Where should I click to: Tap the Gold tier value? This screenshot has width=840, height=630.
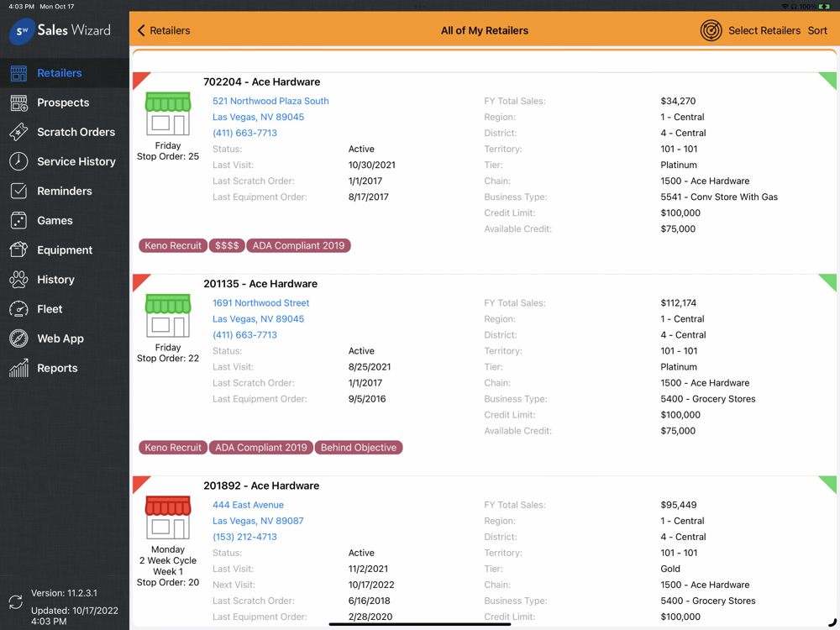coord(670,569)
